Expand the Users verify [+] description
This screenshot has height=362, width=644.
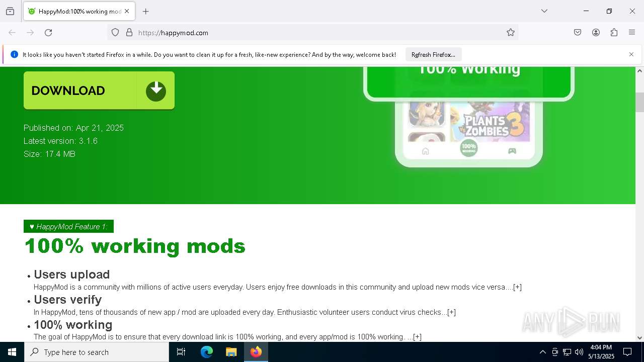pyautogui.click(x=451, y=312)
